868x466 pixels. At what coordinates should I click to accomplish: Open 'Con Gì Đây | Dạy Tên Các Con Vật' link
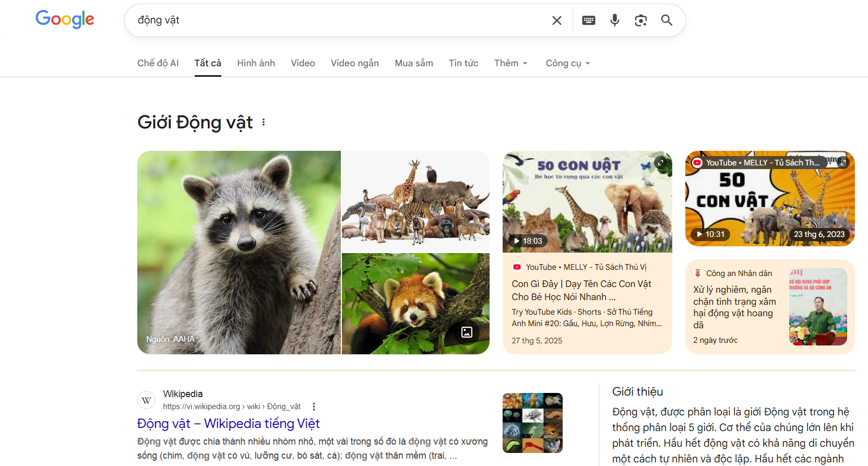pos(581,290)
